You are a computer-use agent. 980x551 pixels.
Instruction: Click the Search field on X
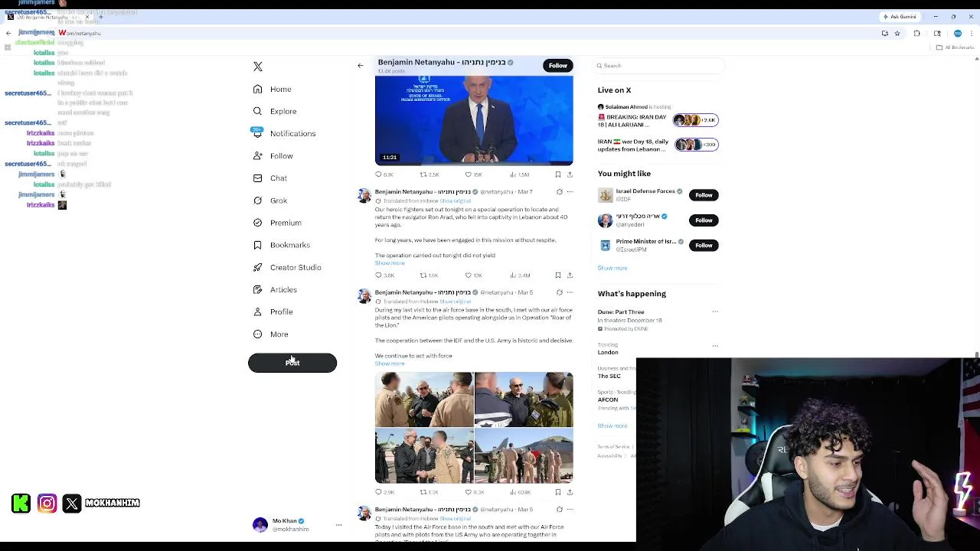[x=659, y=66]
